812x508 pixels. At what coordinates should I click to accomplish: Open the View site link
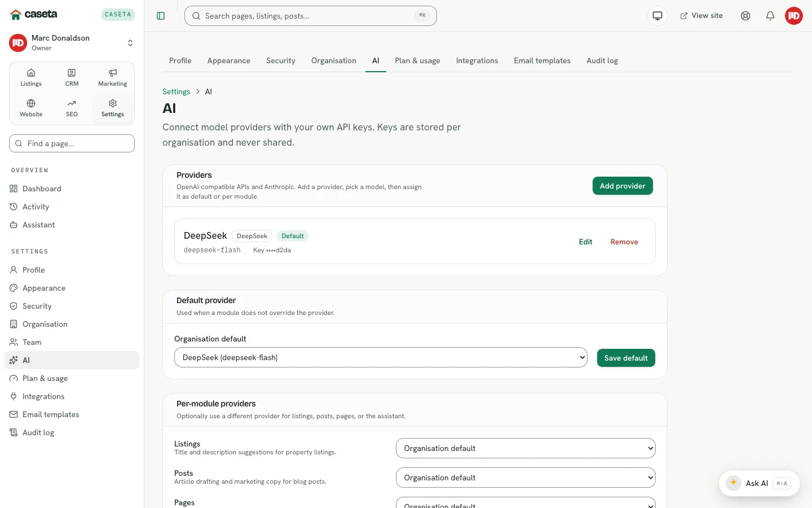(x=701, y=16)
